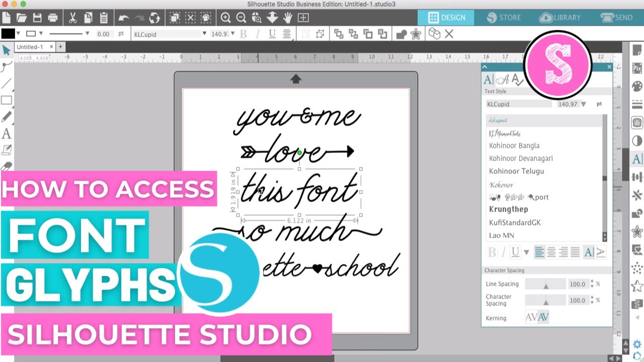This screenshot has width=644, height=362.
Task: Open the fill color dropdown arrow
Action: click(x=19, y=34)
